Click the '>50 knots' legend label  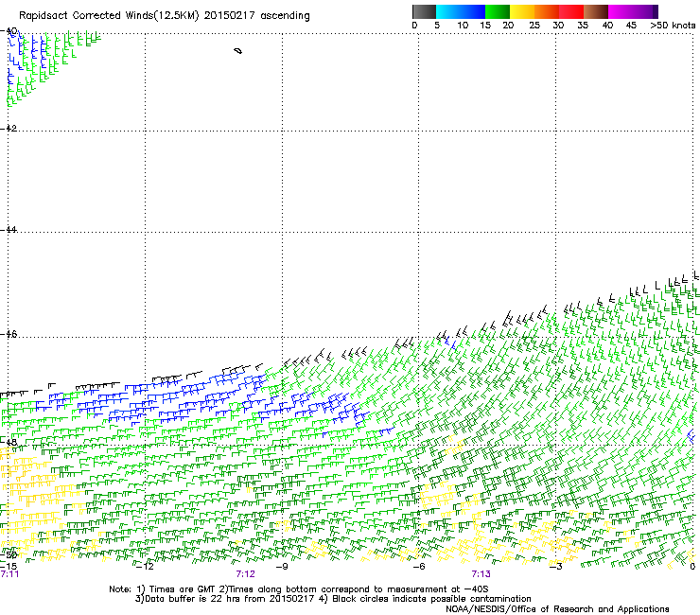tap(673, 26)
